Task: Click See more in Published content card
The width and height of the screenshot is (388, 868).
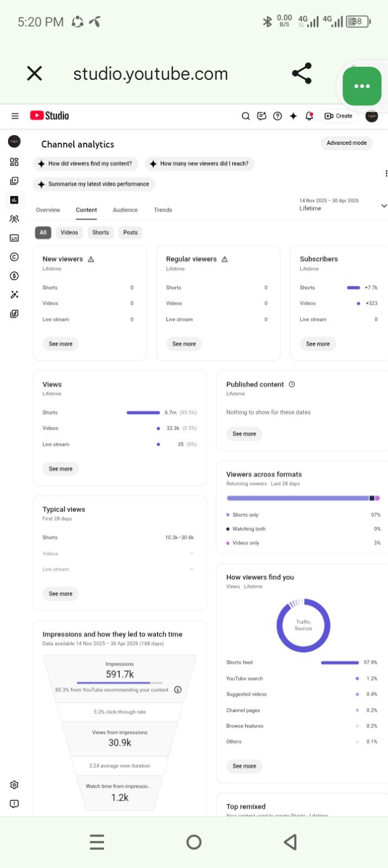Action: click(x=244, y=434)
